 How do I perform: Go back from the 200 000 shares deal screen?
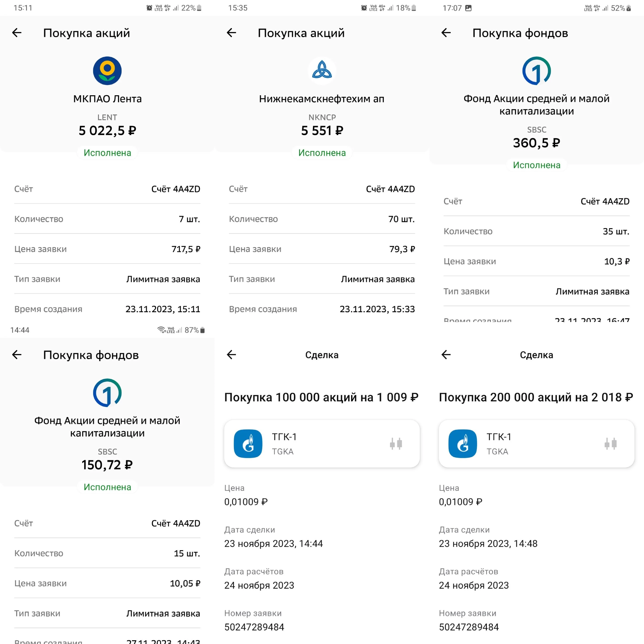(x=446, y=355)
